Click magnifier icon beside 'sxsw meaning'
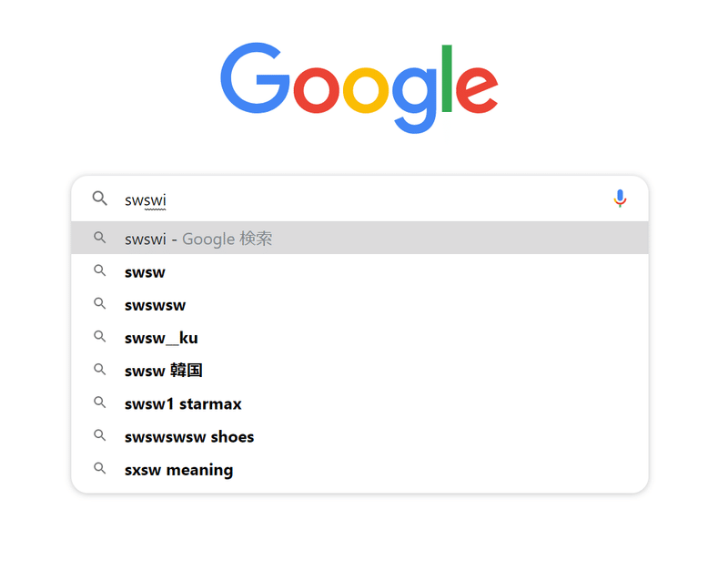Viewport: 728px width, 581px height. (99, 468)
